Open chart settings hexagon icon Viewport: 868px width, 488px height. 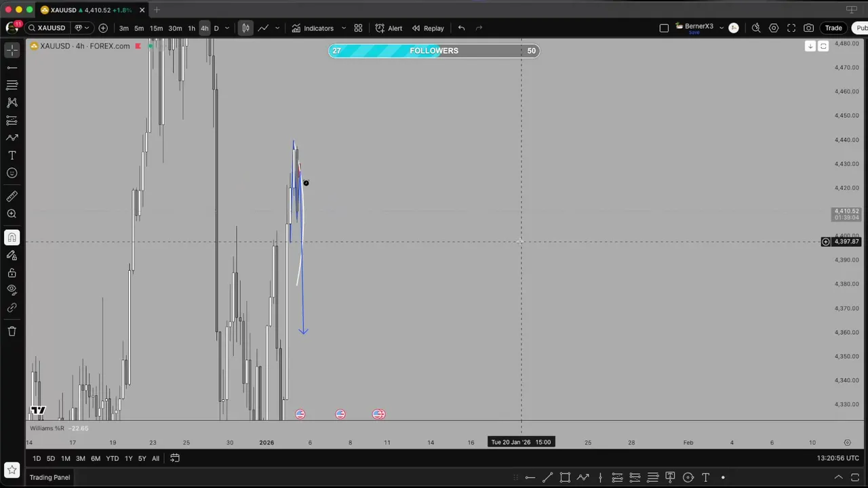pyautogui.click(x=774, y=28)
